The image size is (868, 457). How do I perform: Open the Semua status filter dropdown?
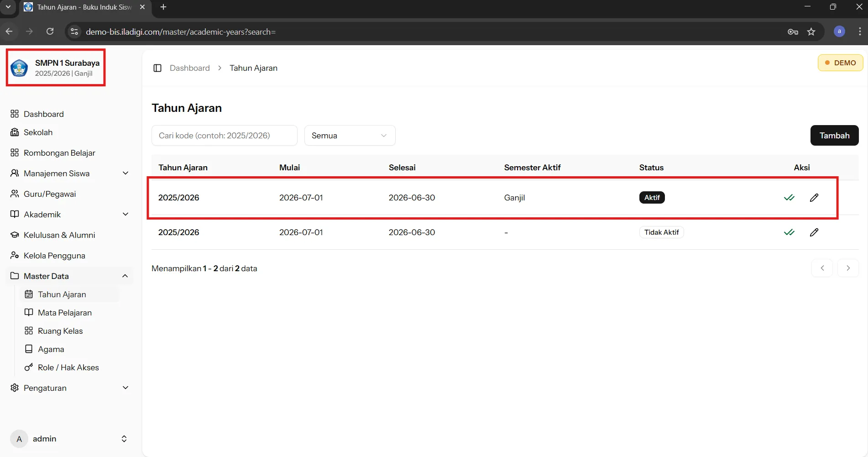click(x=350, y=136)
